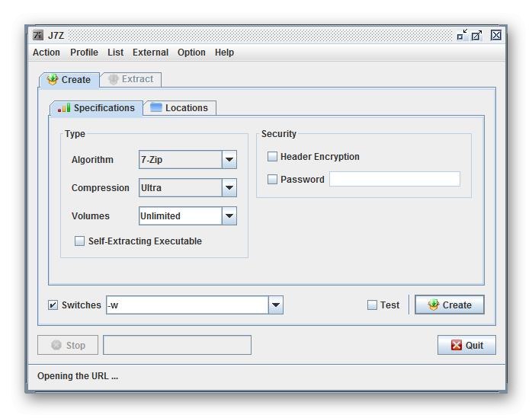This screenshot has width=532, height=418.
Task: Expand the Volumes dropdown arrow
Action: [x=229, y=216]
